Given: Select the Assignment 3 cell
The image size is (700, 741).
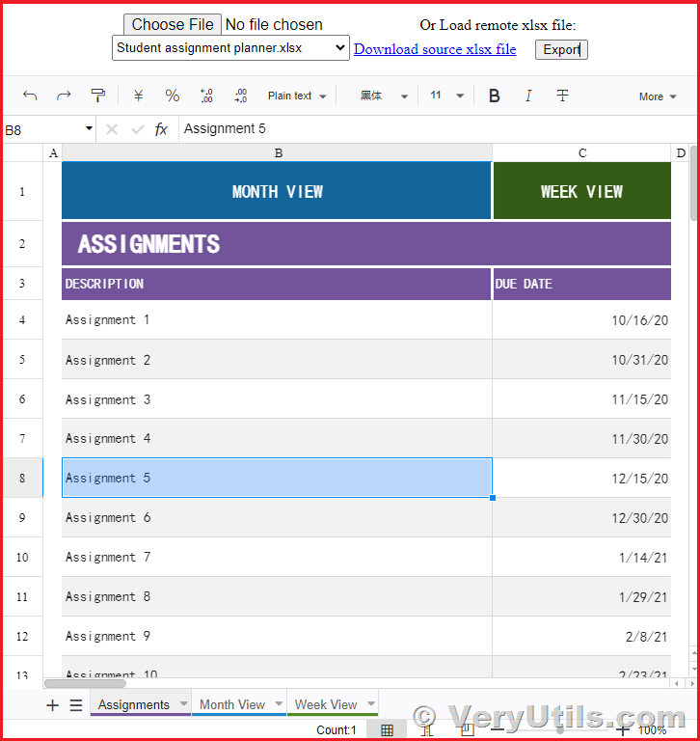Looking at the screenshot, I should (x=277, y=399).
